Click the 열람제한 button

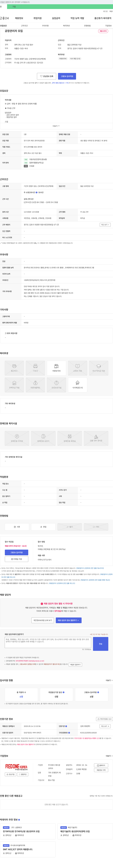click(22, 774)
